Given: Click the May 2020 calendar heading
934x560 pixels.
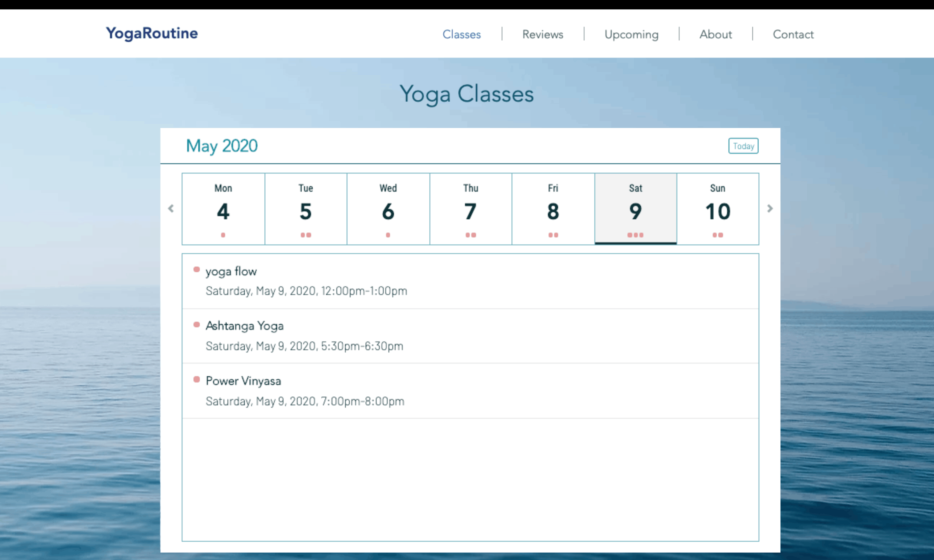Looking at the screenshot, I should click(222, 146).
